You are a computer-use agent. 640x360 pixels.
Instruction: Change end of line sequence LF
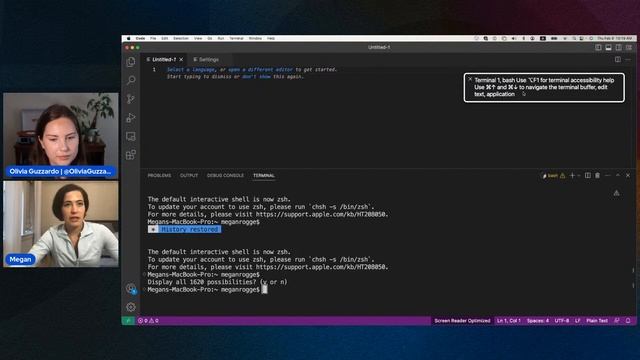pyautogui.click(x=578, y=321)
